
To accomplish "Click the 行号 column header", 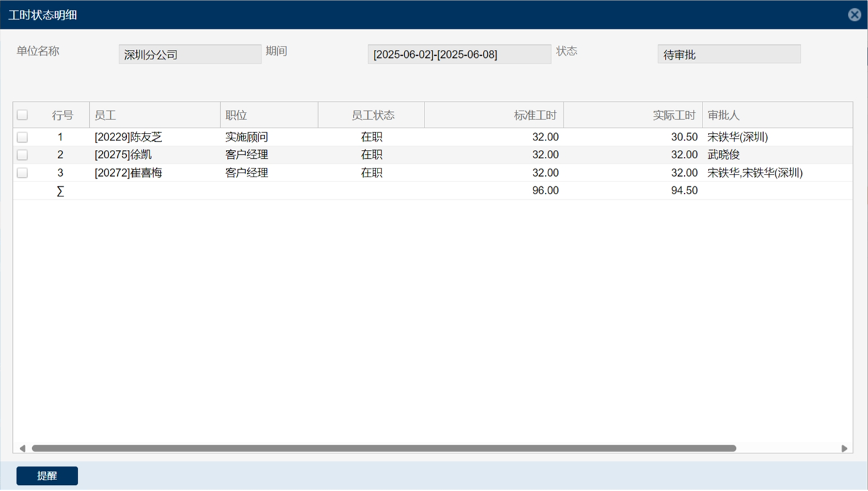I will click(62, 115).
